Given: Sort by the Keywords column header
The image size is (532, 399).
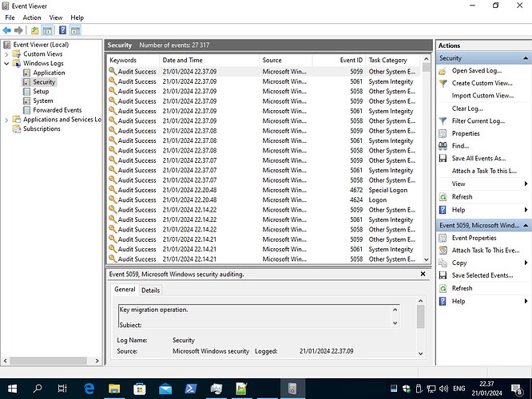Looking at the screenshot, I should 133,60.
